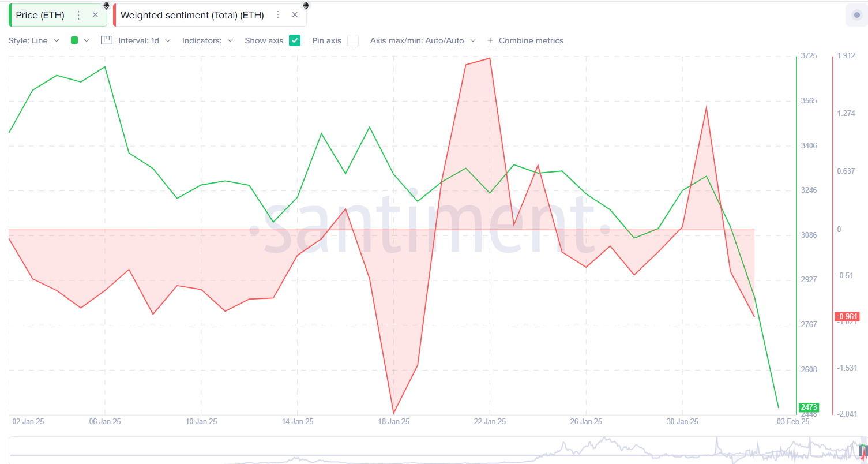Select the Weighted sentiment (Total) (ETH) tab
Image resolution: width=868 pixels, height=464 pixels.
point(210,15)
